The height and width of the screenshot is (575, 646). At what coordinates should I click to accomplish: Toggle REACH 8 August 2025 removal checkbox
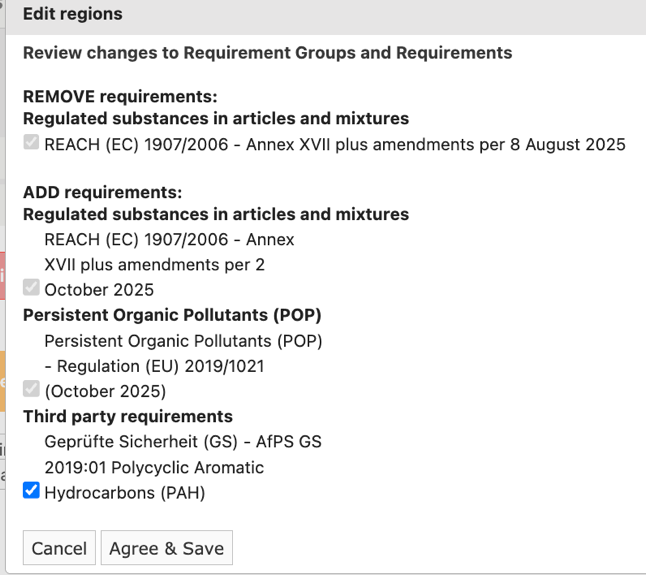coord(31,142)
